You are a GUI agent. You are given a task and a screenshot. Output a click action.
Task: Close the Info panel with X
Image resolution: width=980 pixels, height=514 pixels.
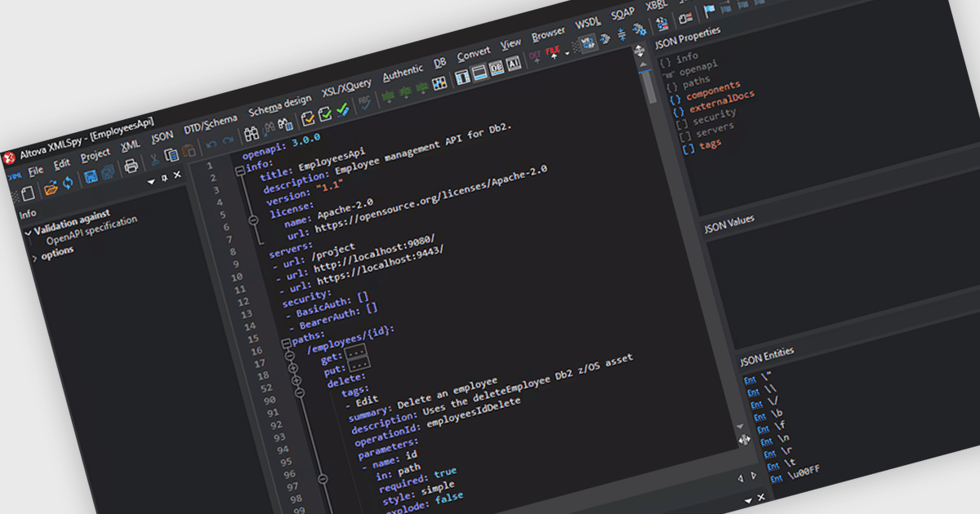point(176,175)
